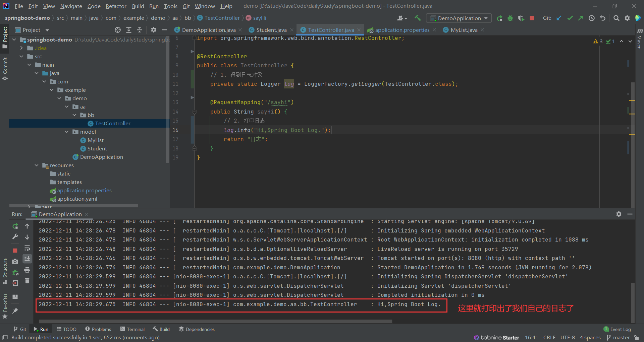This screenshot has height=342, width=644.
Task: Click Git commit checkmark icon
Action: pos(570,18)
